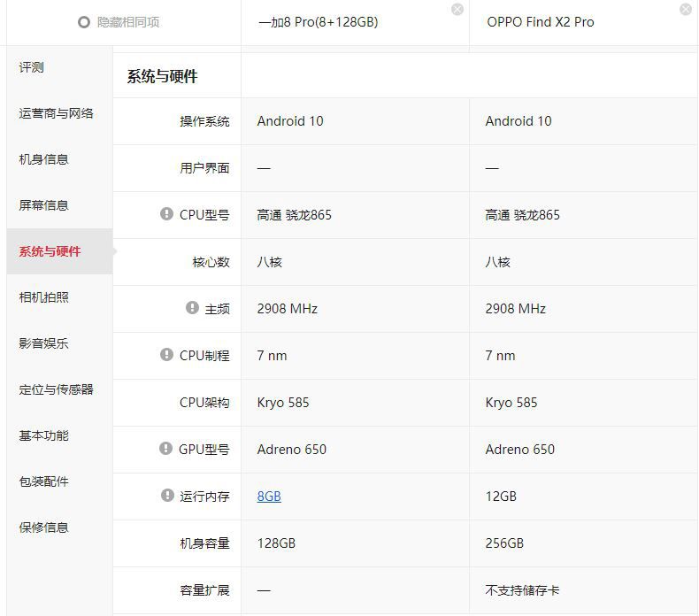Open 基本功能 in sidebar
Image resolution: width=699 pixels, height=616 pixels.
44,435
